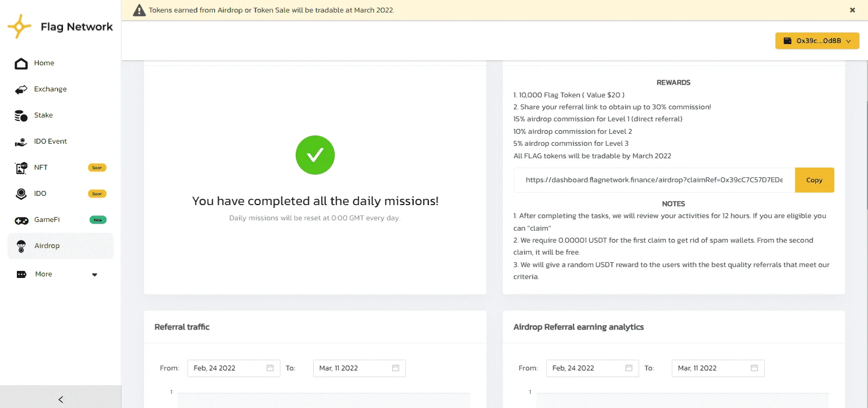Click the NOTES heading
868x408 pixels.
click(x=673, y=204)
